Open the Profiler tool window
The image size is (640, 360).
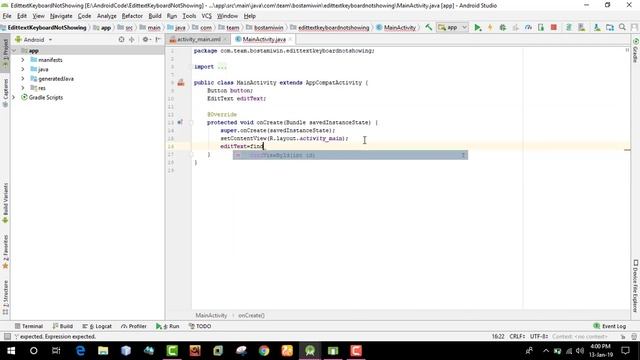133,326
